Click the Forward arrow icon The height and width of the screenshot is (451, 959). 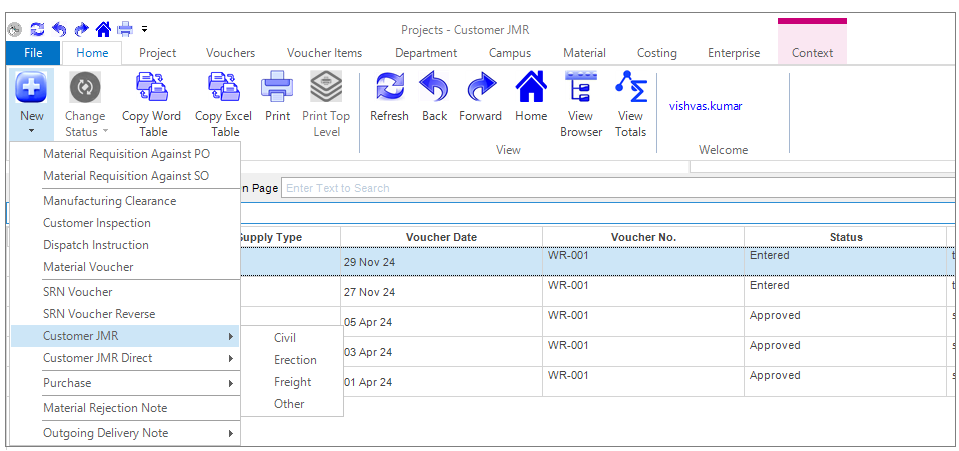(480, 89)
